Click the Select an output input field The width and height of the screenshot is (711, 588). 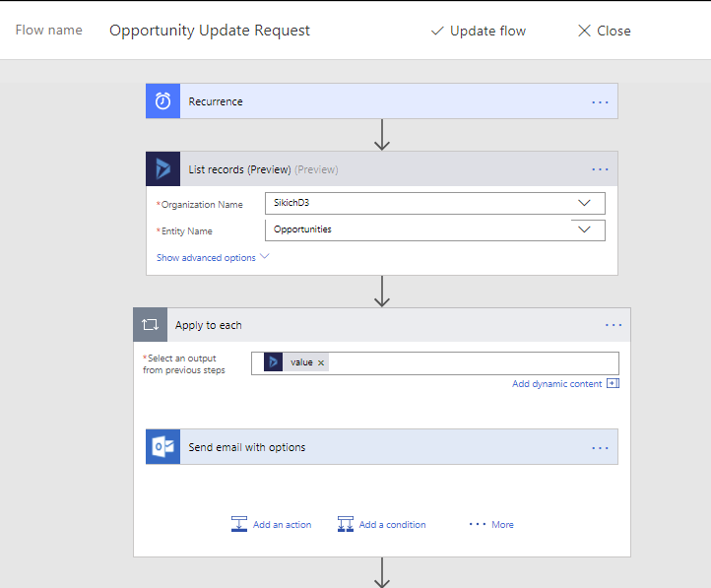tap(473, 362)
